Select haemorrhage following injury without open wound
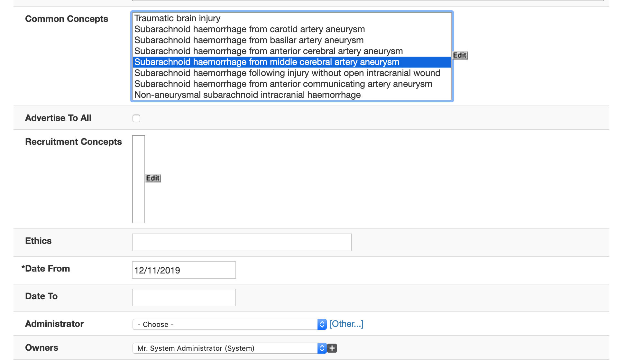644x361 pixels. pyautogui.click(x=287, y=73)
